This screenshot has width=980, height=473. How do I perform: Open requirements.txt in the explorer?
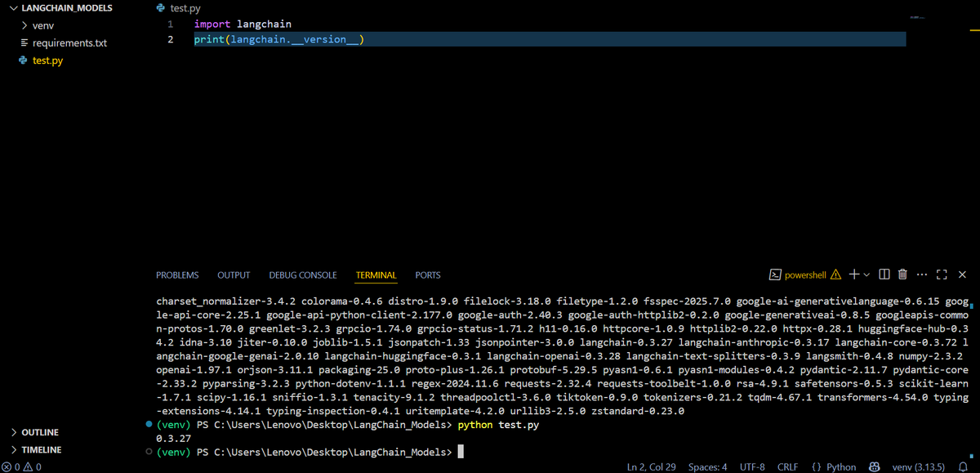click(x=69, y=42)
